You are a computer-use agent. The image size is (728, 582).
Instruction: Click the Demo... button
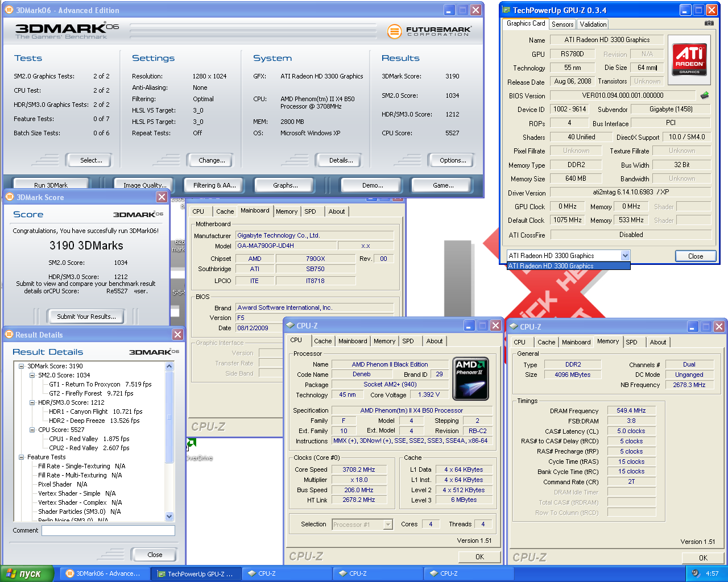(x=373, y=185)
